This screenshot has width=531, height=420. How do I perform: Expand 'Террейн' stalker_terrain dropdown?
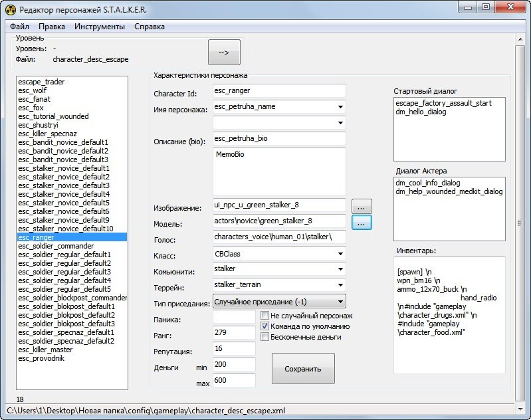[x=340, y=285]
